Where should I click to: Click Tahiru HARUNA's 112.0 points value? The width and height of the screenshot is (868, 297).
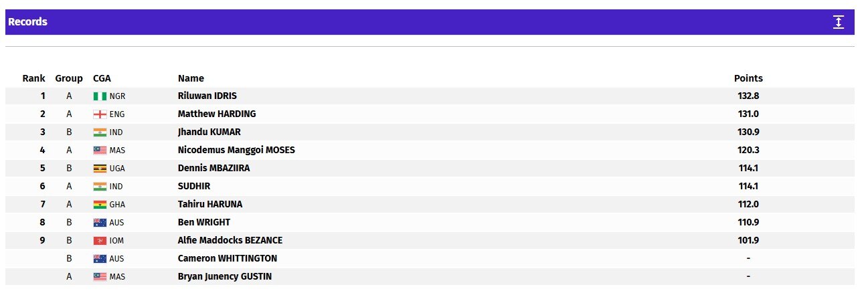point(748,204)
